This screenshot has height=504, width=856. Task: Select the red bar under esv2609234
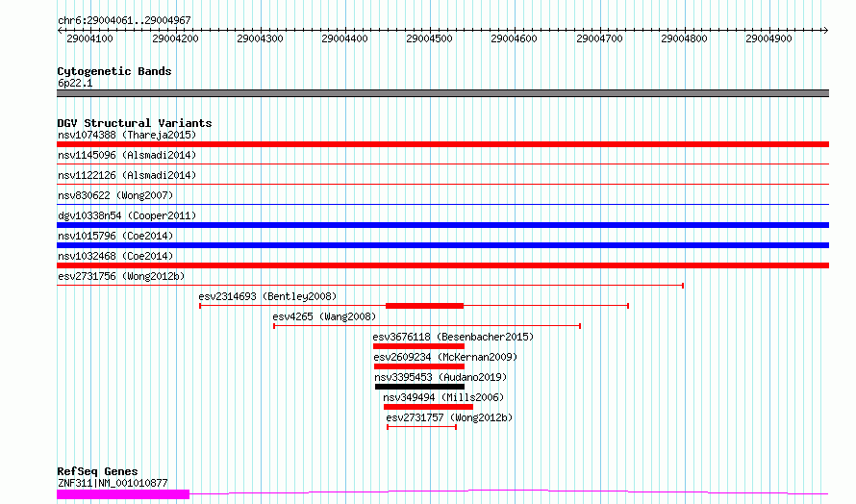[x=419, y=366]
